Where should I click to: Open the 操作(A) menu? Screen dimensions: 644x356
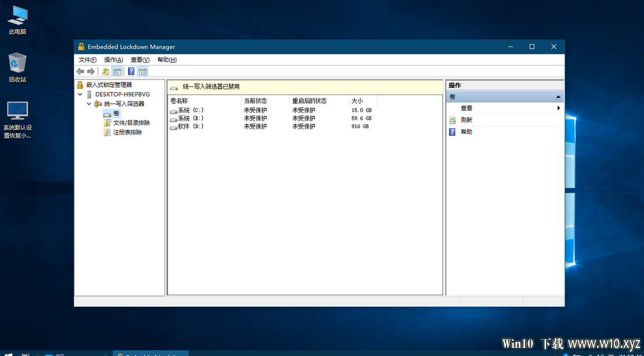click(114, 60)
